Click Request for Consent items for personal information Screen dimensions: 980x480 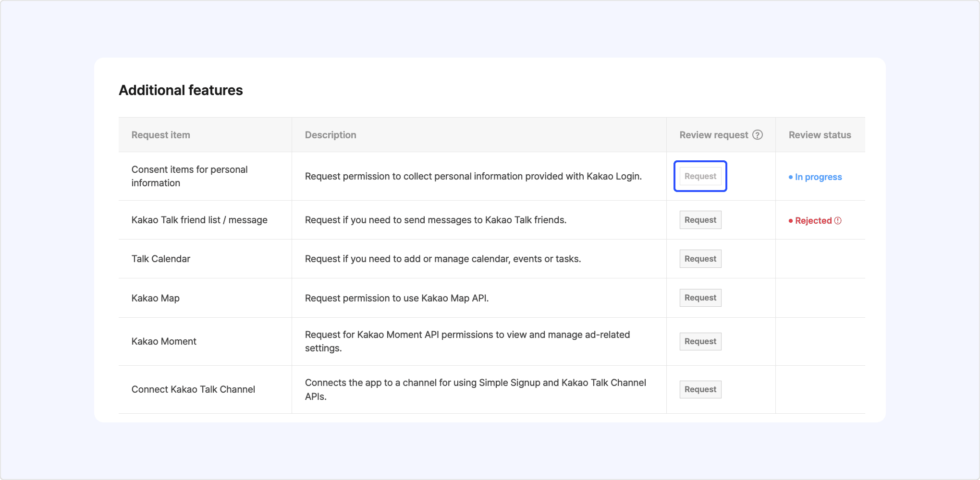click(x=700, y=176)
